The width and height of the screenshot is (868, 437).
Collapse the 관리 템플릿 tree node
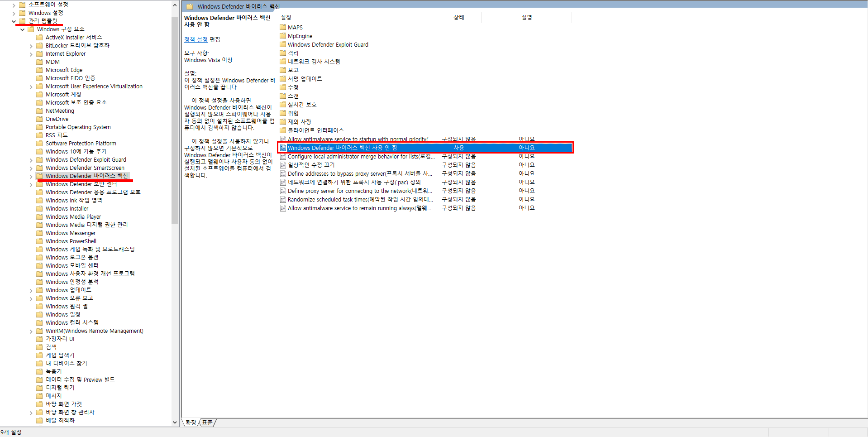point(14,21)
